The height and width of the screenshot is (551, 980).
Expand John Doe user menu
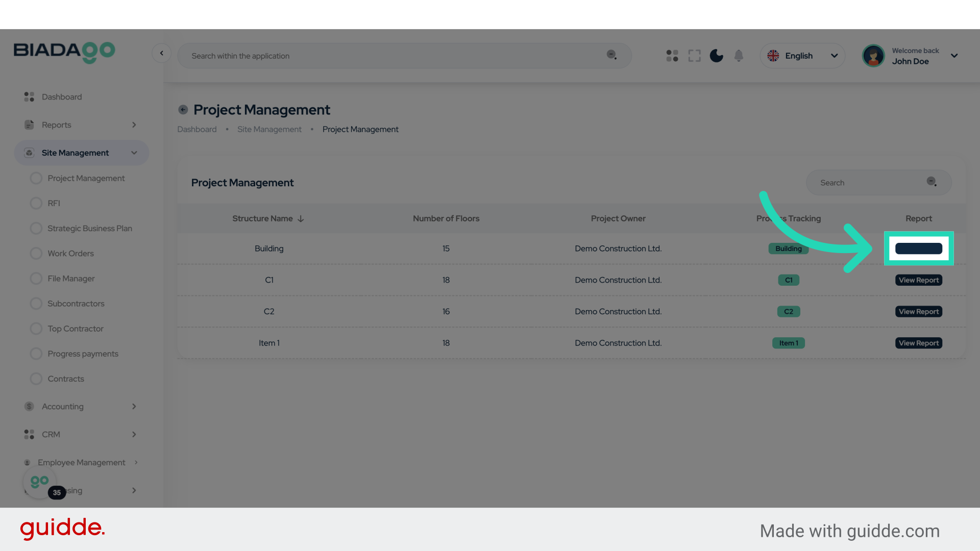[954, 56]
